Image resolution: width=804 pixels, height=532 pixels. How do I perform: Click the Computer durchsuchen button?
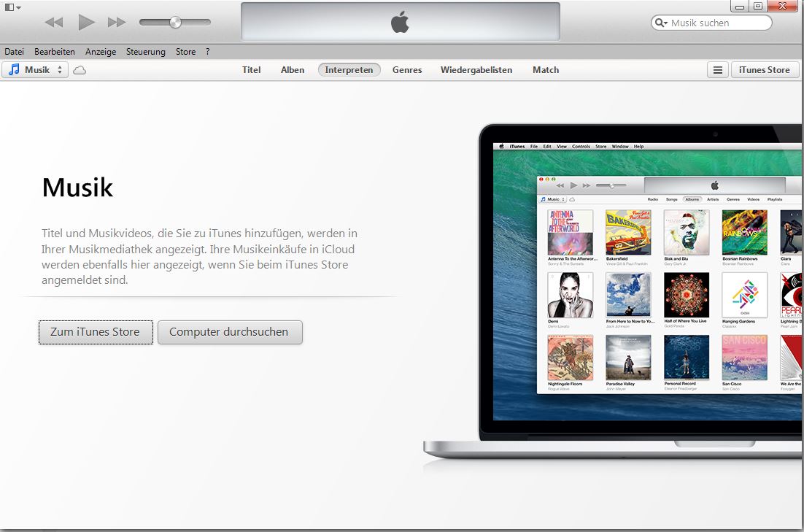coord(230,332)
